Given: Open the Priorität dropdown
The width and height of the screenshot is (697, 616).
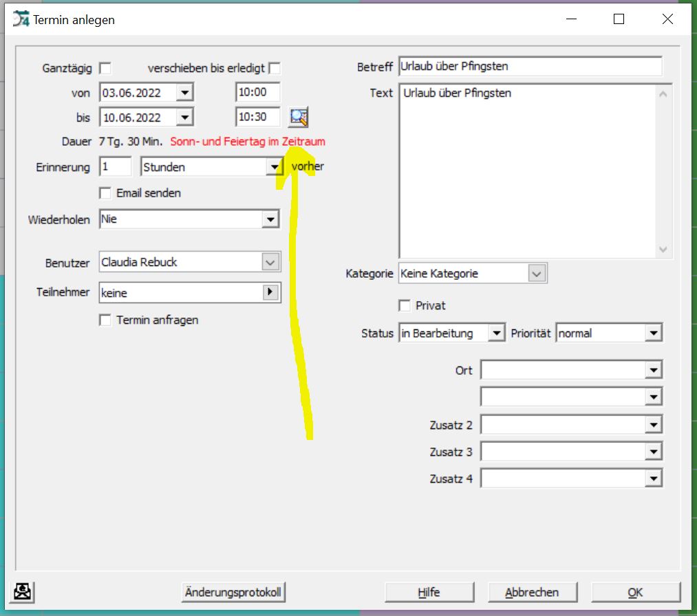Looking at the screenshot, I should (x=653, y=333).
